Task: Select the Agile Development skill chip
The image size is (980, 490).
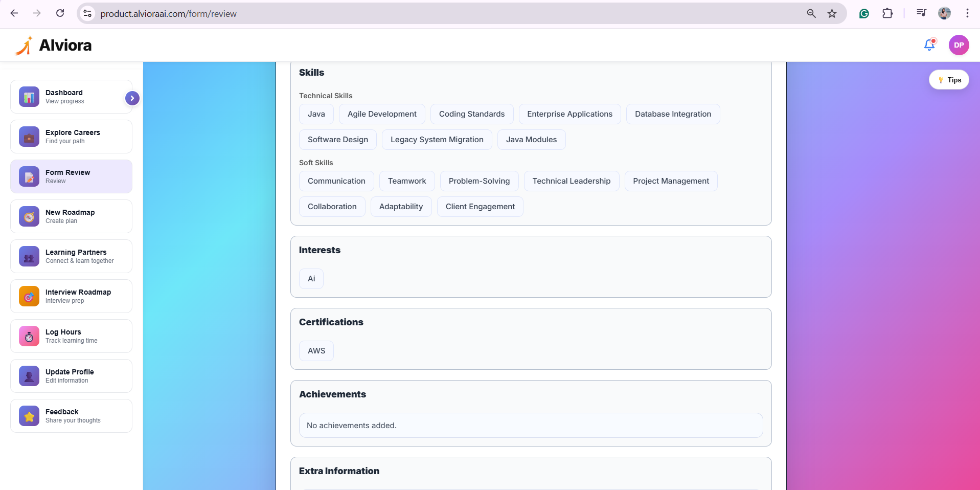Action: [x=382, y=114]
